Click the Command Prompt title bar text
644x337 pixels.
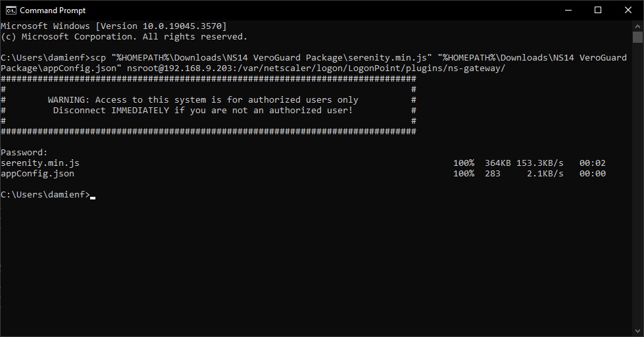53,10
